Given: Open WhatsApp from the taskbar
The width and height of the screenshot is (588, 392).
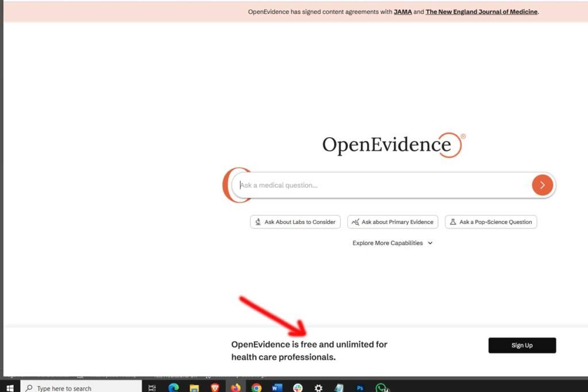Looking at the screenshot, I should click(x=381, y=388).
